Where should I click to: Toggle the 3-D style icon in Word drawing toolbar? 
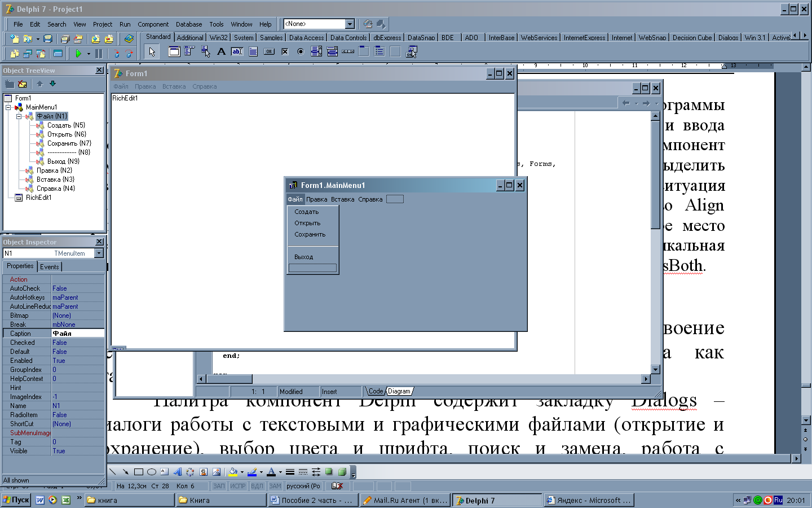342,472
